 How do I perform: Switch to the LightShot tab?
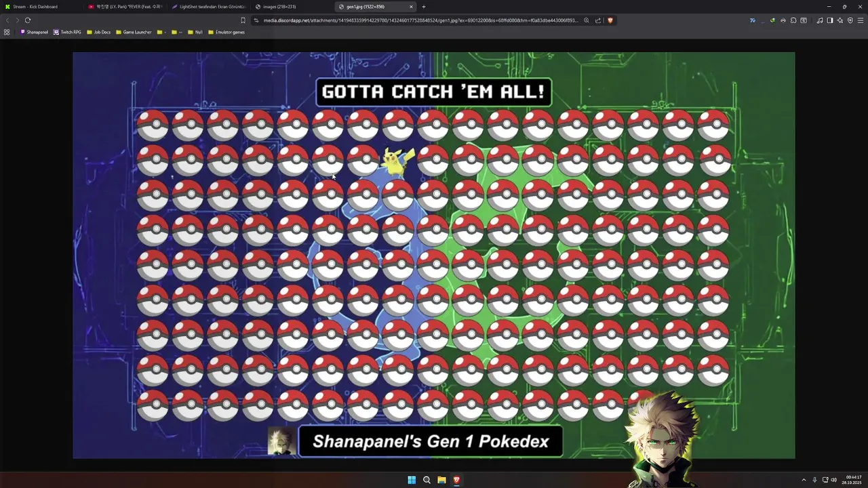(208, 7)
